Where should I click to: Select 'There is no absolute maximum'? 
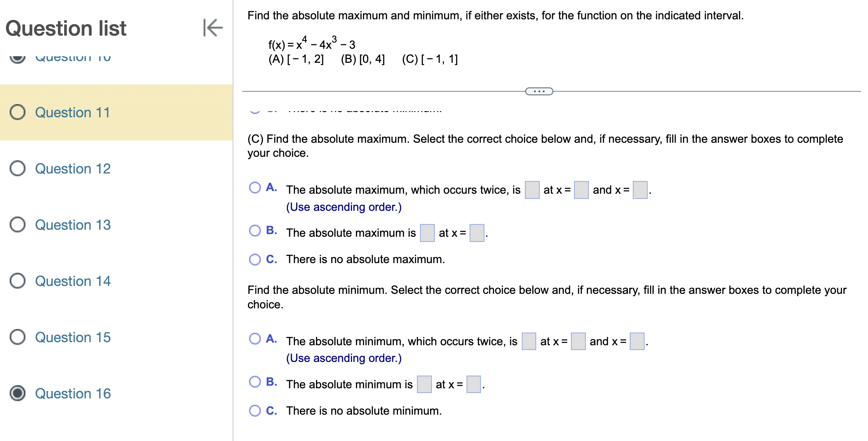click(x=255, y=259)
